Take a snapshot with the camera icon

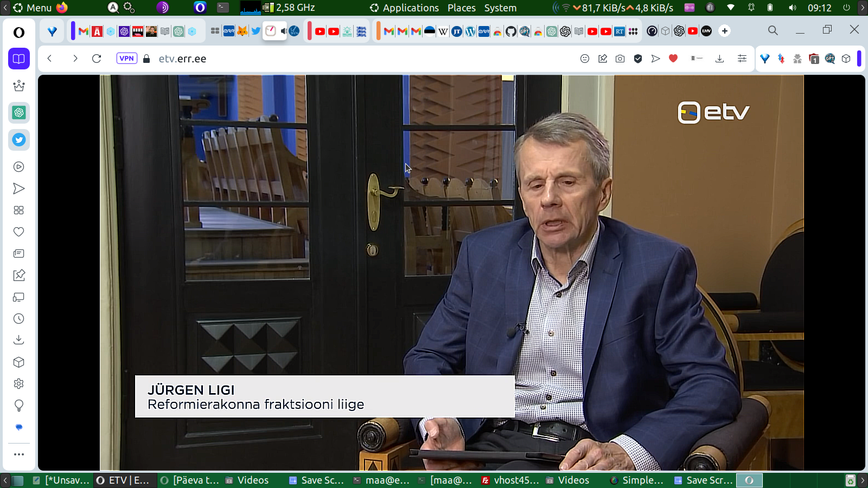620,59
